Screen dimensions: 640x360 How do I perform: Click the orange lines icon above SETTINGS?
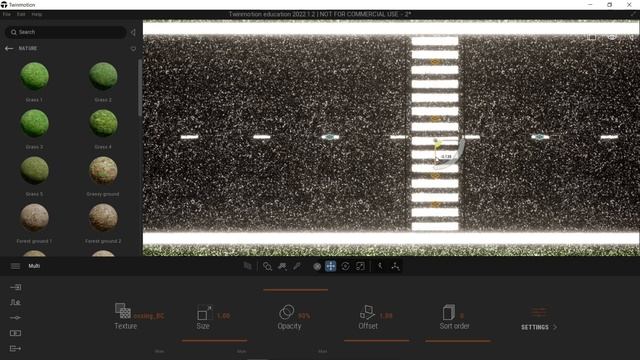539,313
